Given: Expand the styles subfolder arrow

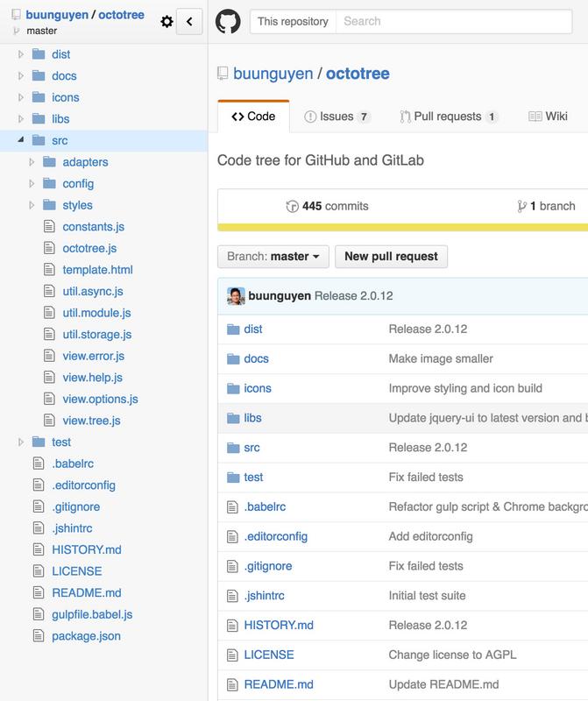Looking at the screenshot, I should 32,205.
